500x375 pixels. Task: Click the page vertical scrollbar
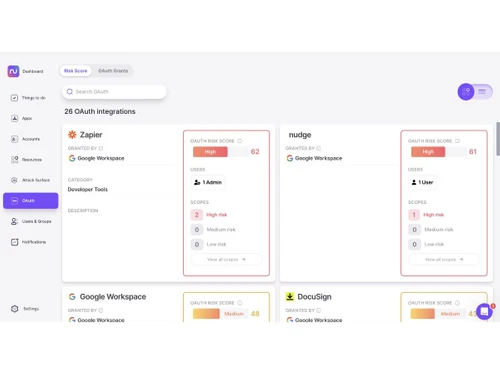pyautogui.click(x=498, y=139)
